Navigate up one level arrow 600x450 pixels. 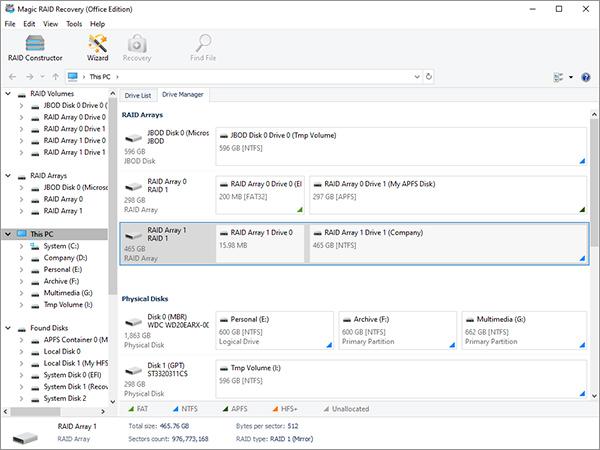tap(55, 77)
